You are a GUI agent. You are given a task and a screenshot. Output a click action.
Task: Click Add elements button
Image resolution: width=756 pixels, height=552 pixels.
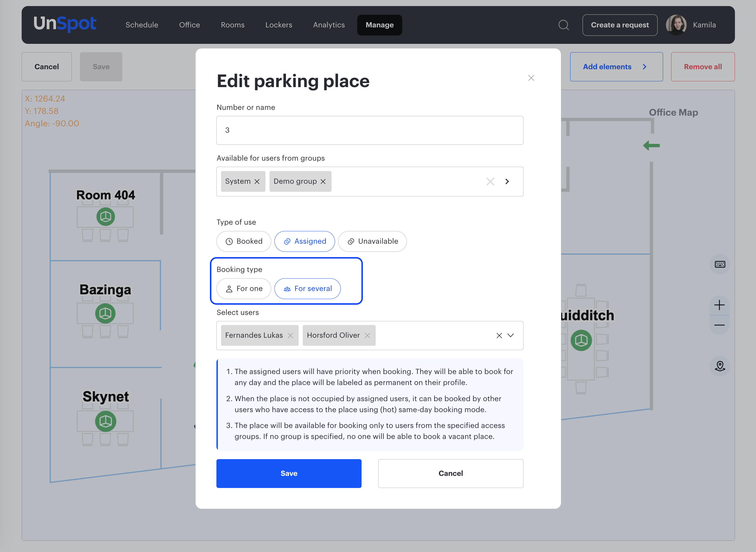click(x=616, y=67)
